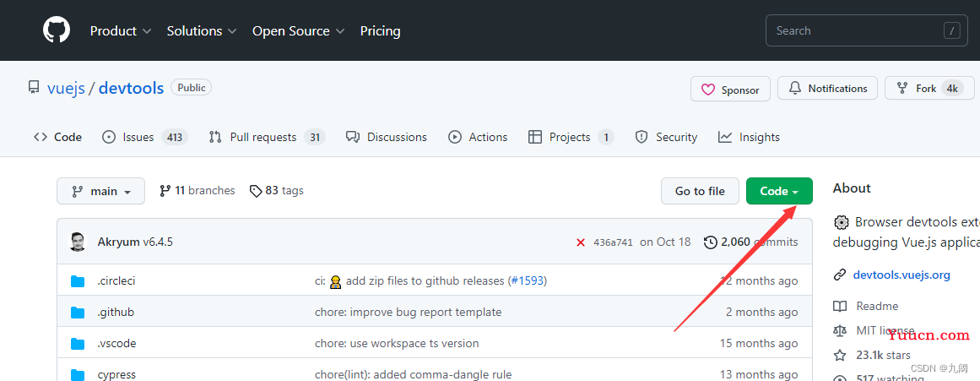Open the Discussions tab
Viewport: 980px width, 381px height.
387,137
